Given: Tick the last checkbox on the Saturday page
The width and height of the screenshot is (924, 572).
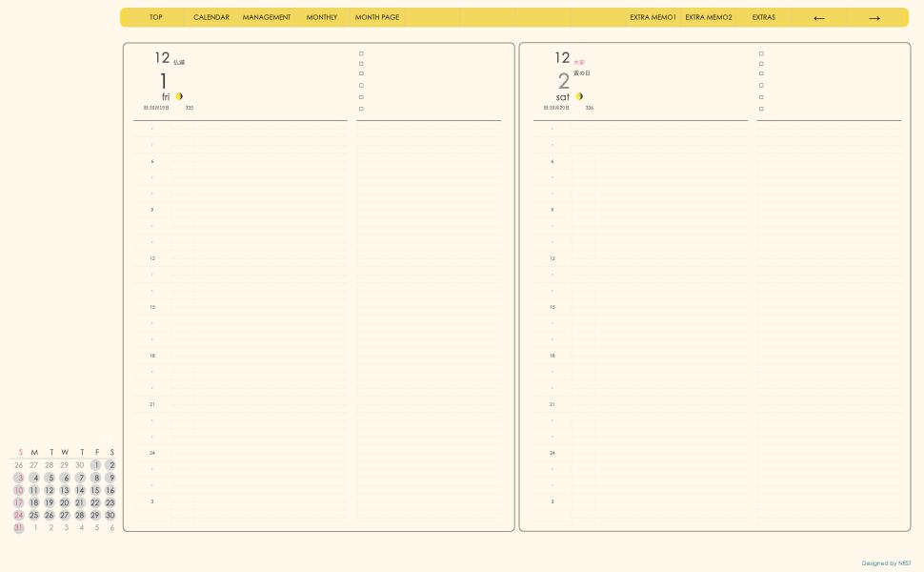Looking at the screenshot, I should click(761, 109).
